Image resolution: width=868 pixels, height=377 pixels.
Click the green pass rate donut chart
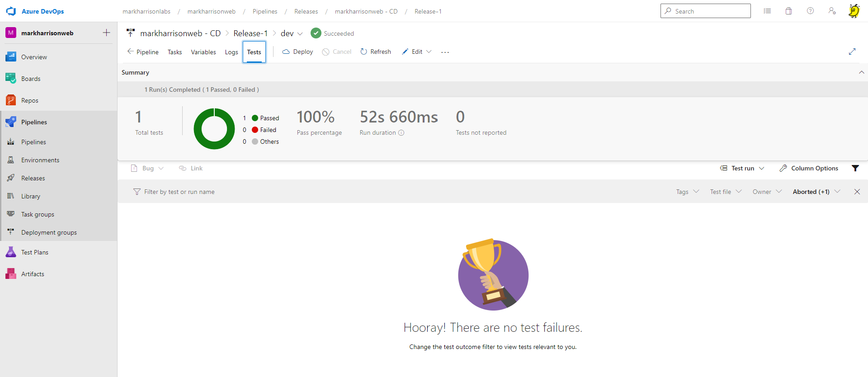tap(214, 129)
